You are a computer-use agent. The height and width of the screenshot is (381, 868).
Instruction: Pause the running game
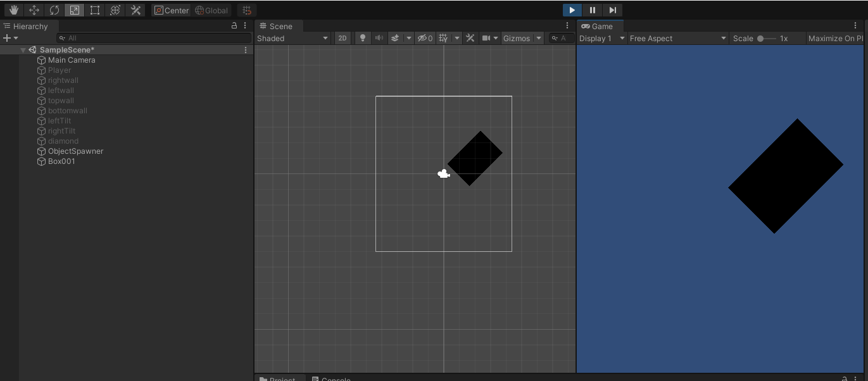[x=592, y=9]
